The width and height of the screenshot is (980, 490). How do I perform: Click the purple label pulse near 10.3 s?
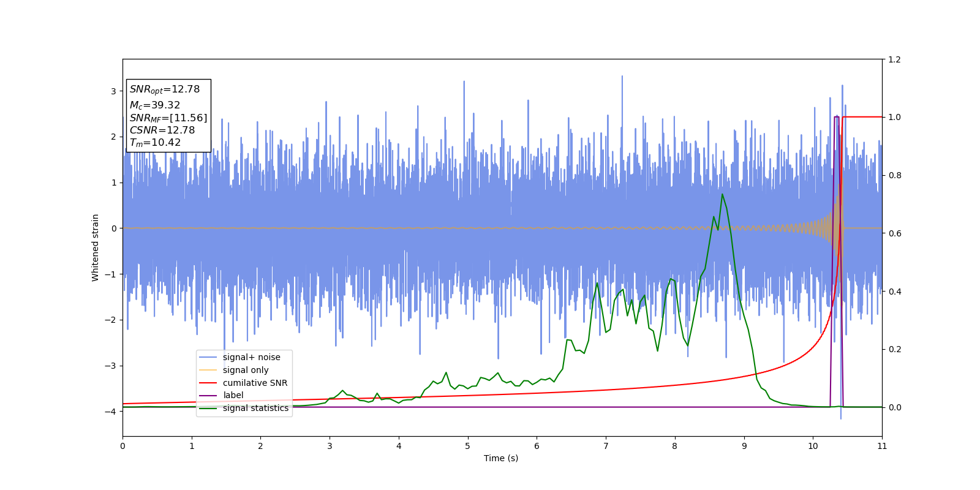coord(836,116)
